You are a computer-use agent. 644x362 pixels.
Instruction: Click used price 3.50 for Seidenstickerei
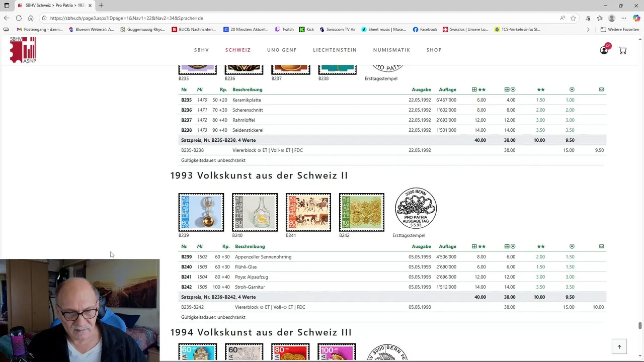click(x=570, y=130)
